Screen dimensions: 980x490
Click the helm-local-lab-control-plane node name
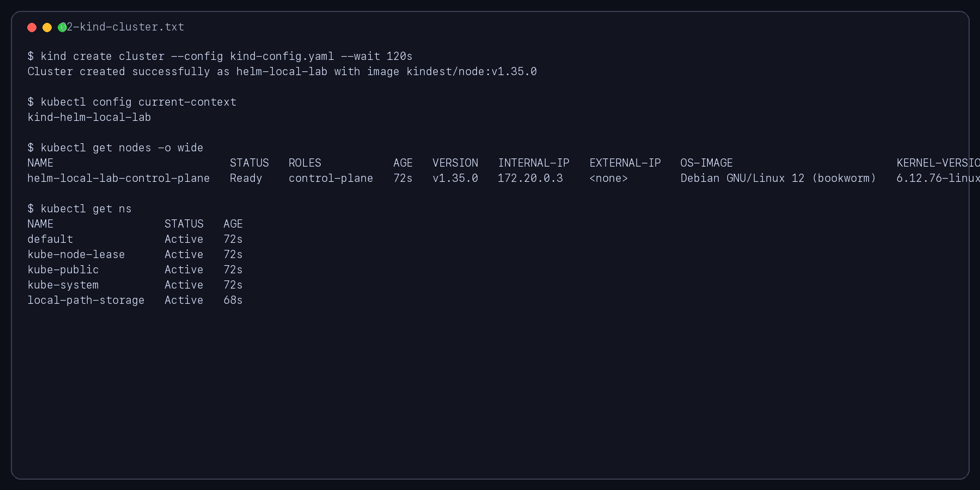click(x=119, y=179)
